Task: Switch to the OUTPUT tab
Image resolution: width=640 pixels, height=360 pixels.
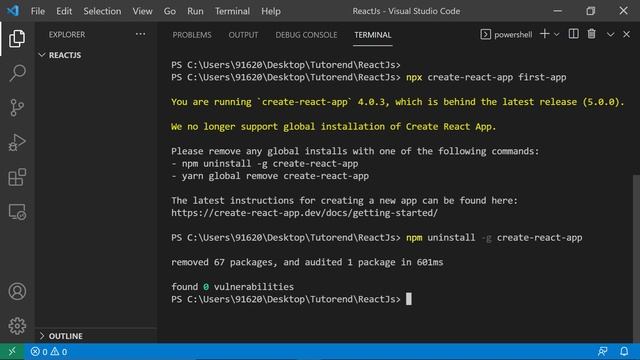Action: pos(243,35)
